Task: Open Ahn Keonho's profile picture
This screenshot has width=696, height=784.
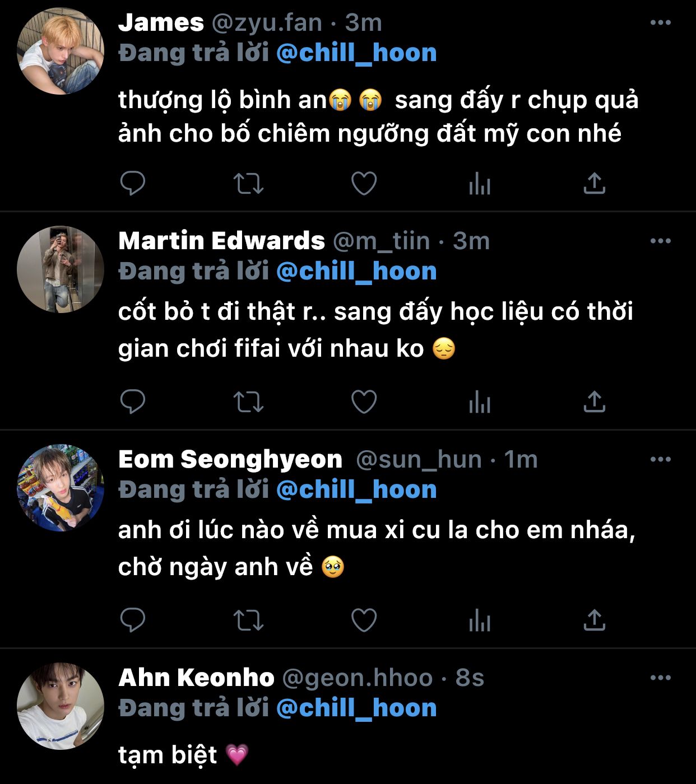Action: click(x=61, y=706)
